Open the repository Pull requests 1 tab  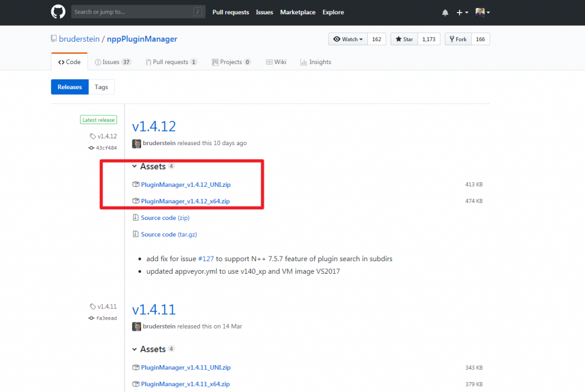point(171,62)
